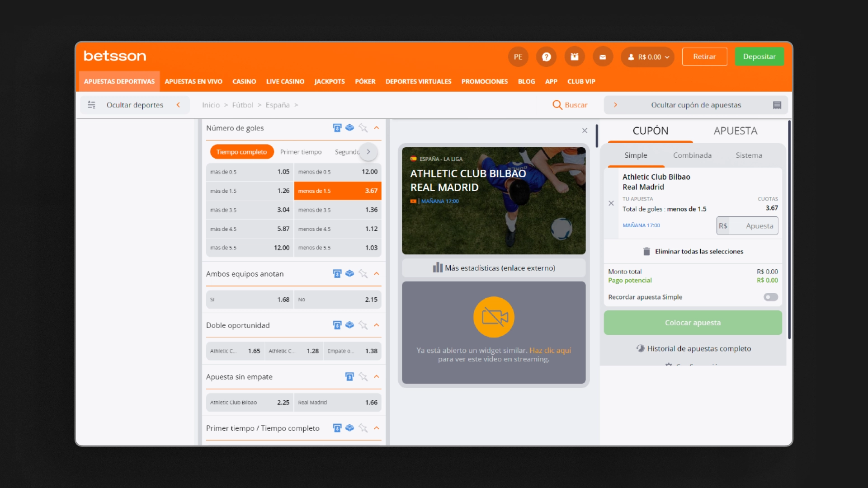Close the match widget panel
The width and height of the screenshot is (868, 488).
point(585,131)
